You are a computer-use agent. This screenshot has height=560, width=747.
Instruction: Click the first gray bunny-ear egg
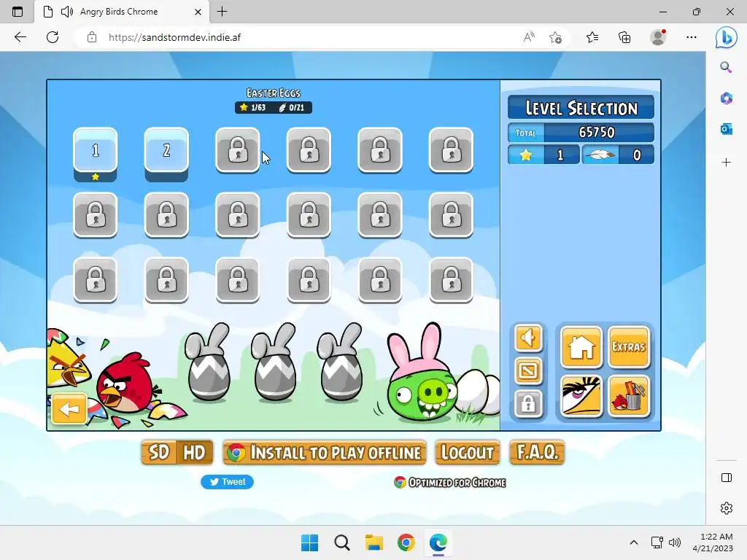(208, 363)
